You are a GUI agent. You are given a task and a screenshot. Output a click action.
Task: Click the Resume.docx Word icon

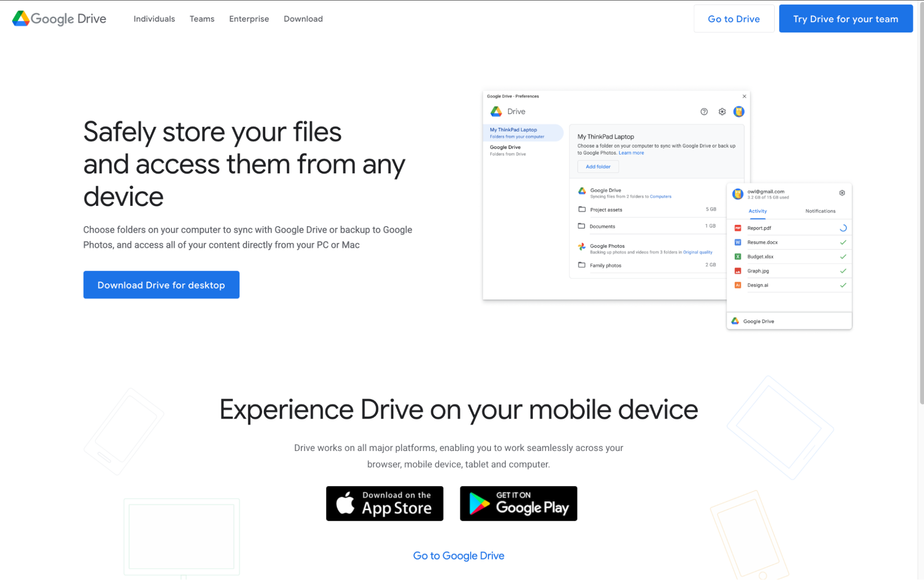[738, 242]
